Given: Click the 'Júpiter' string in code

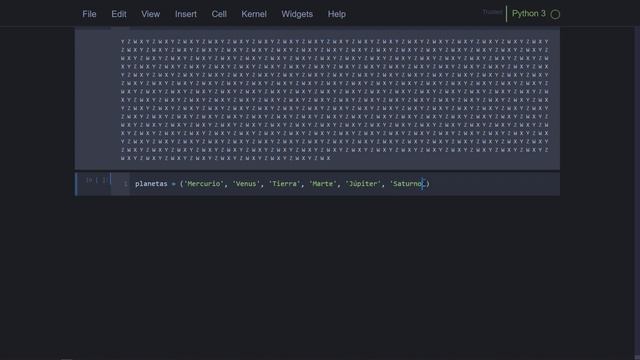Looking at the screenshot, I should 362,184.
